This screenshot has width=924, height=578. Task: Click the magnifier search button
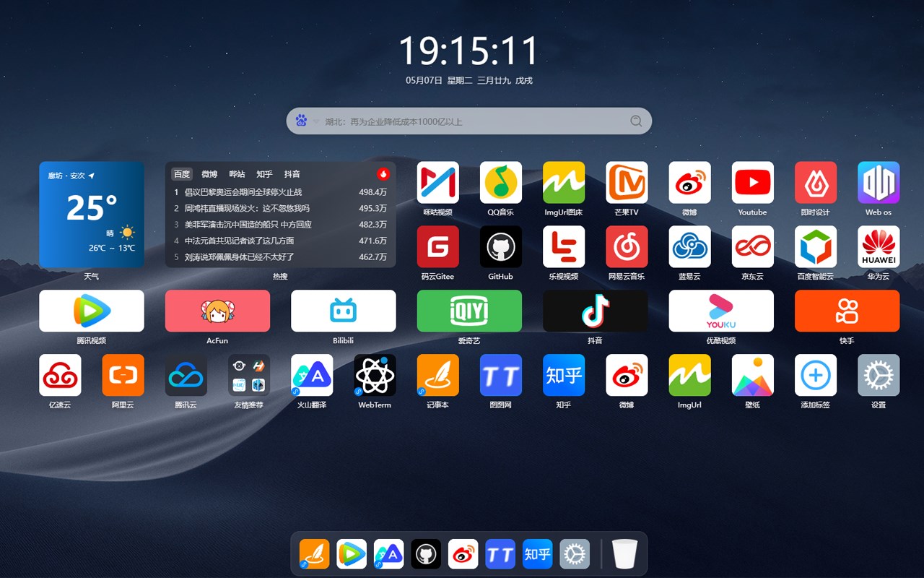(x=636, y=121)
